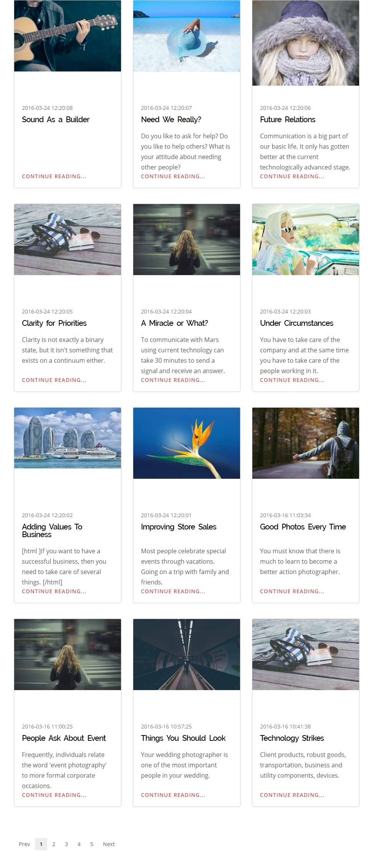Open the 'Future Relations' post title

click(288, 119)
